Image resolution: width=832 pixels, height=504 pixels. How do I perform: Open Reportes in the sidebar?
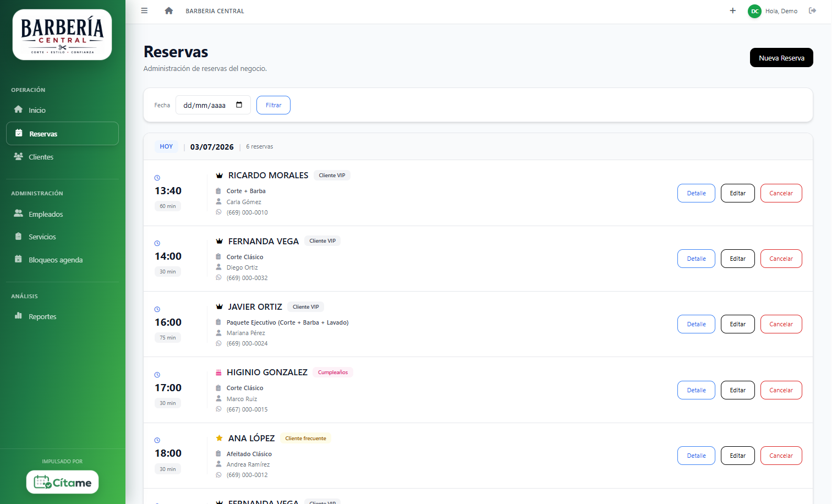coord(62,316)
